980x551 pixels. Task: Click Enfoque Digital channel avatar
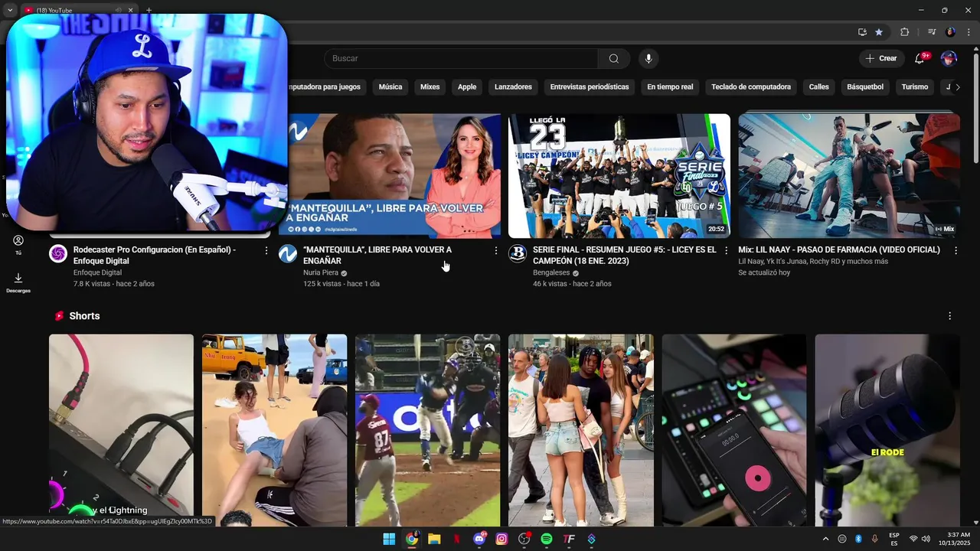tap(58, 254)
